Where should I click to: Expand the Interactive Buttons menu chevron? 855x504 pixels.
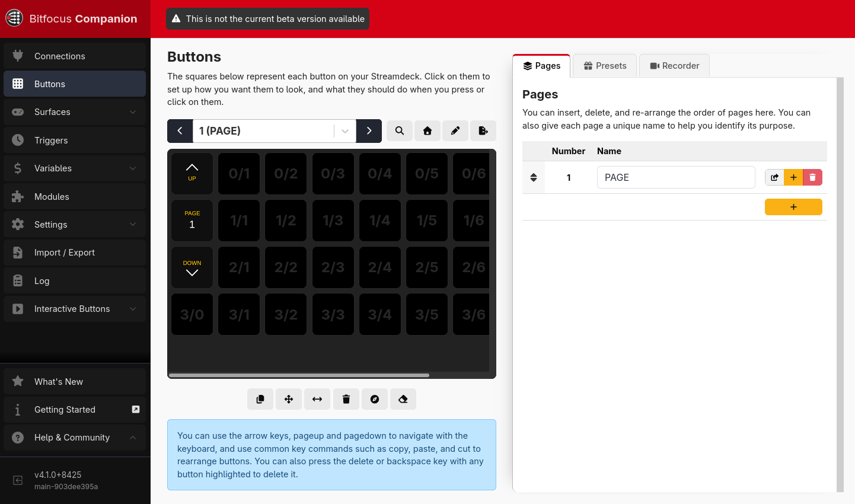133,309
